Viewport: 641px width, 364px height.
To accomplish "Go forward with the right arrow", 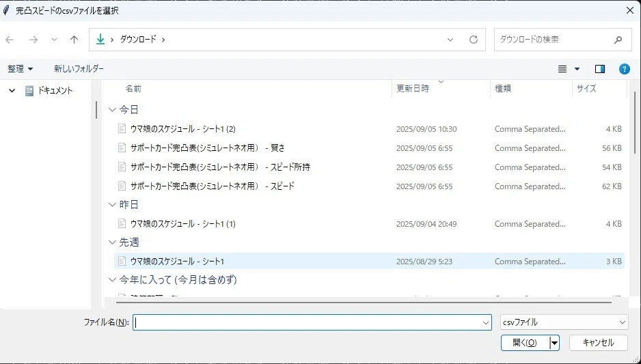I will point(33,40).
